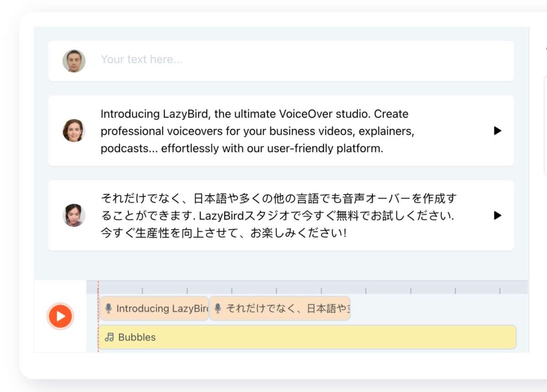Screen dimensions: 547x392
Task: Click empty voice track area after Japanese clip
Action: click(x=433, y=309)
